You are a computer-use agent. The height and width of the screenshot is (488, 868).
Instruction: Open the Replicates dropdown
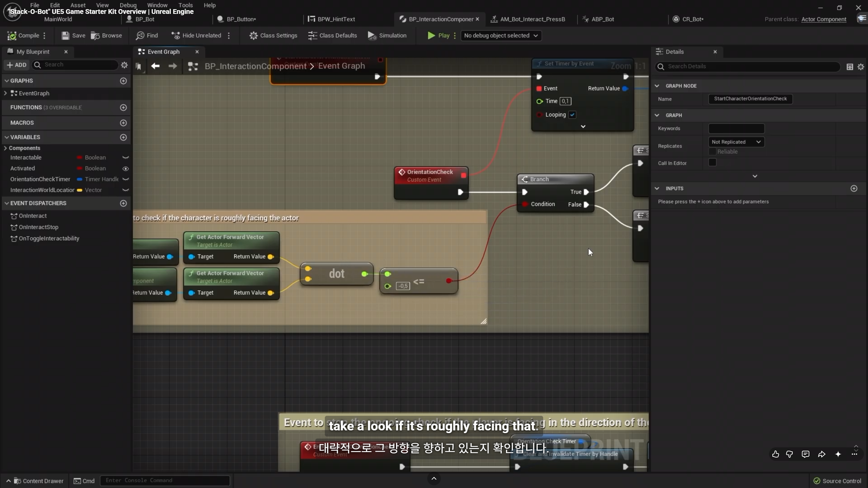pos(736,142)
